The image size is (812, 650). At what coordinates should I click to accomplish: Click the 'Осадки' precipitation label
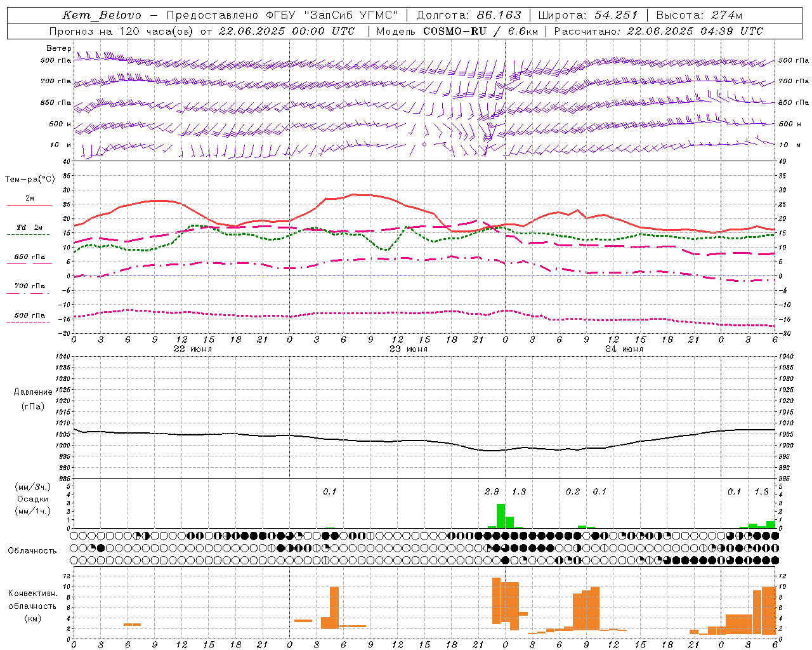[33, 499]
